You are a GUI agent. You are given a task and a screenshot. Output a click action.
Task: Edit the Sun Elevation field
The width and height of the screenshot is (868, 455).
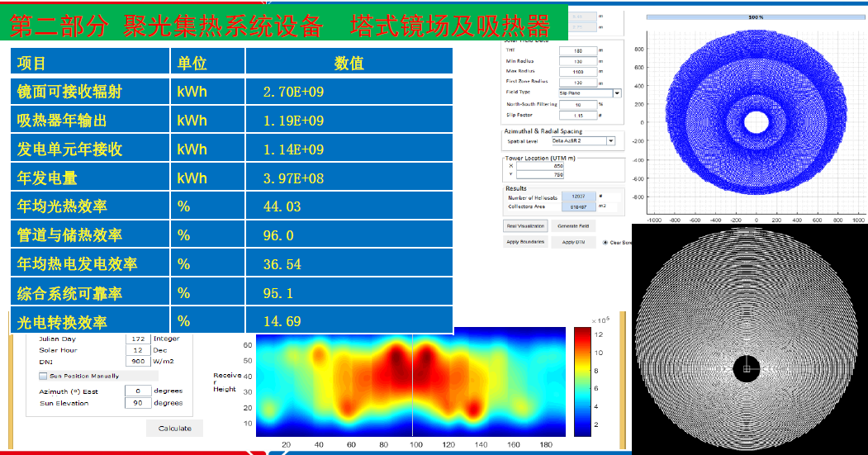pyautogui.click(x=138, y=403)
